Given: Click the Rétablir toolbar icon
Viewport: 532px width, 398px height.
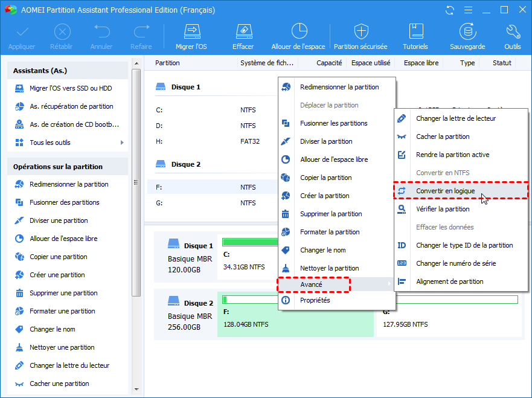Looking at the screenshot, I should (x=62, y=32).
